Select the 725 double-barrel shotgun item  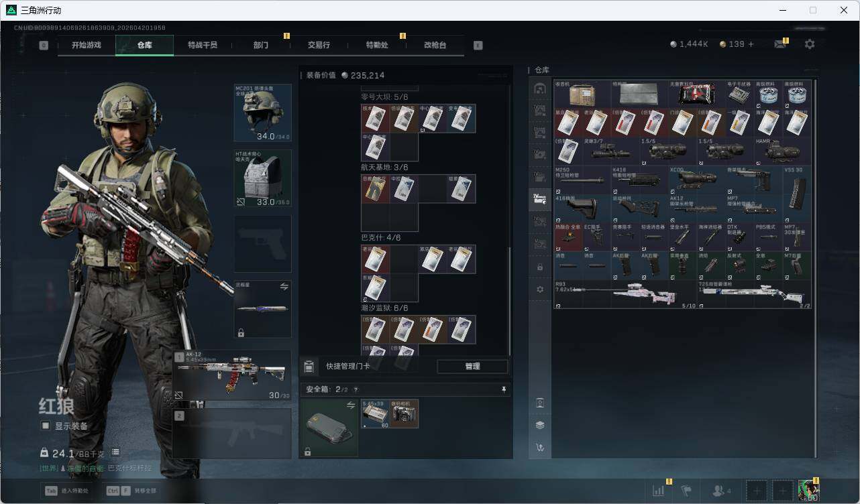point(754,294)
